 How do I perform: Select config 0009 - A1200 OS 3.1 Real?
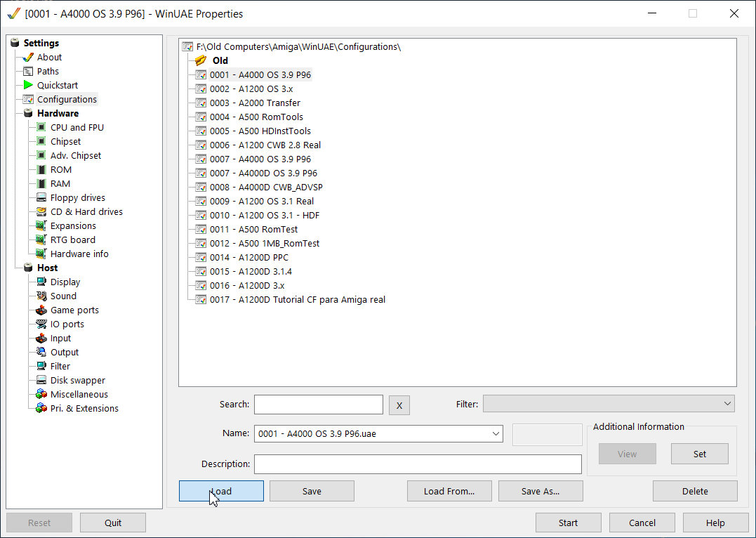262,201
